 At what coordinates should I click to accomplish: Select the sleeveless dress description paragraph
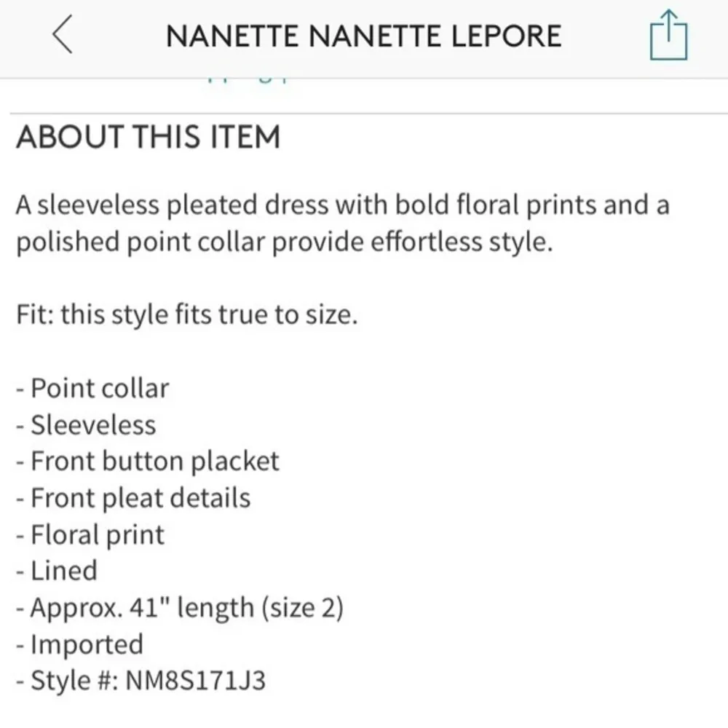(x=342, y=222)
